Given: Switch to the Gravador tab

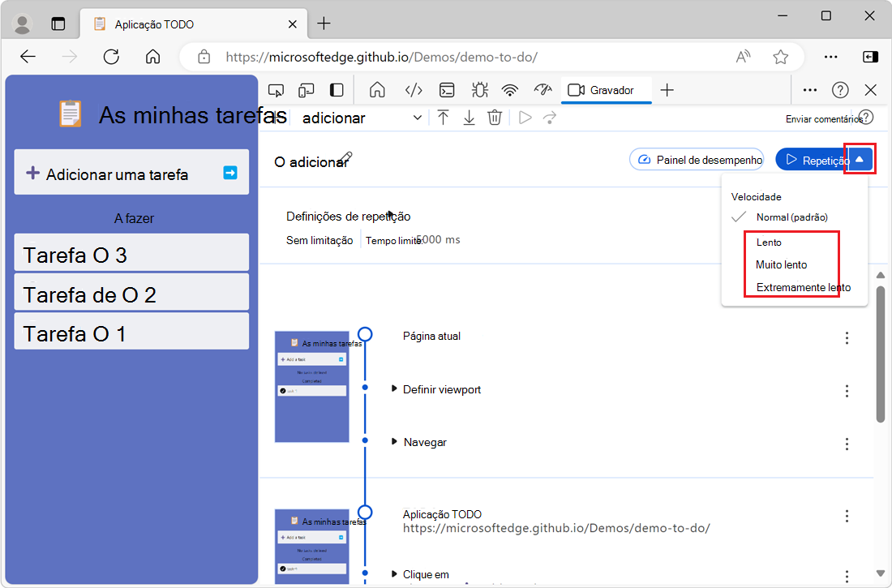Looking at the screenshot, I should click(x=606, y=89).
